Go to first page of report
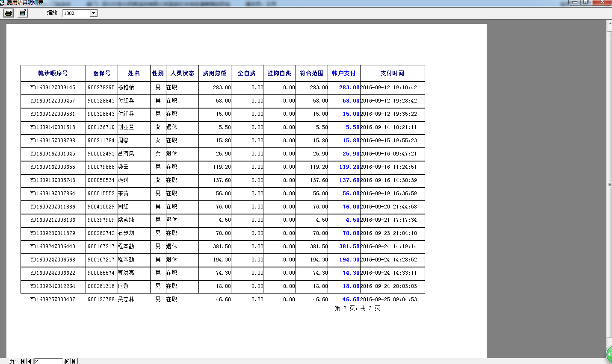The width and height of the screenshot is (612, 364). (23, 361)
